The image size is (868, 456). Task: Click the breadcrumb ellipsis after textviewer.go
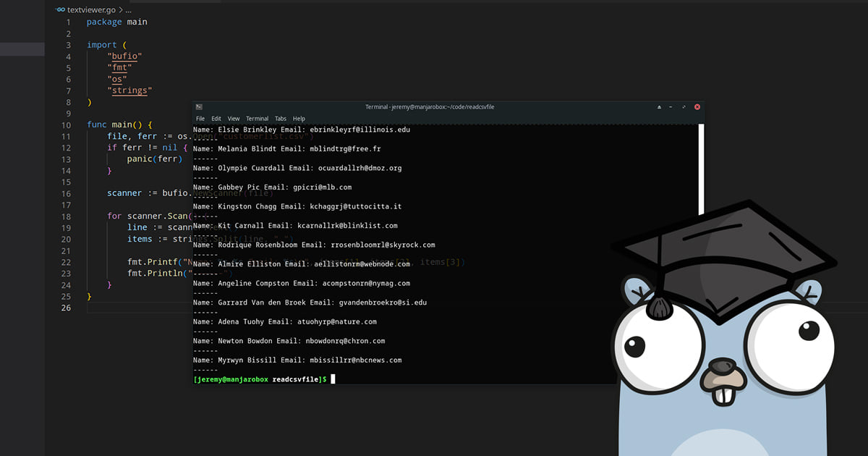128,9
